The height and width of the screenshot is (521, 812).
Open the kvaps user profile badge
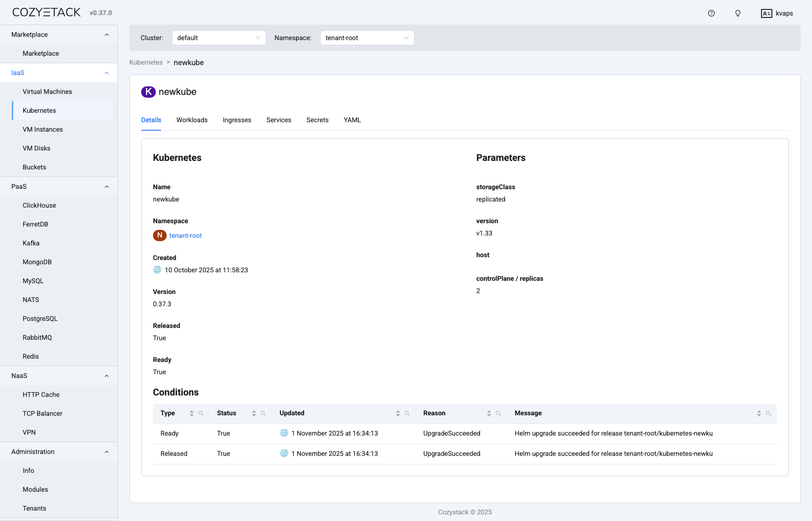[x=777, y=13]
